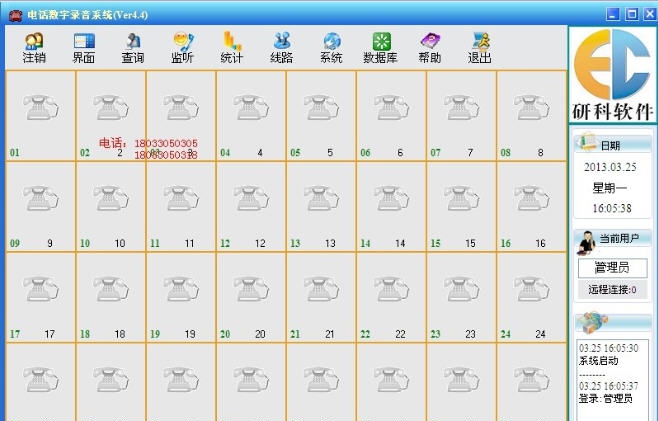Select the telephone icon in channel 17

tap(41, 289)
